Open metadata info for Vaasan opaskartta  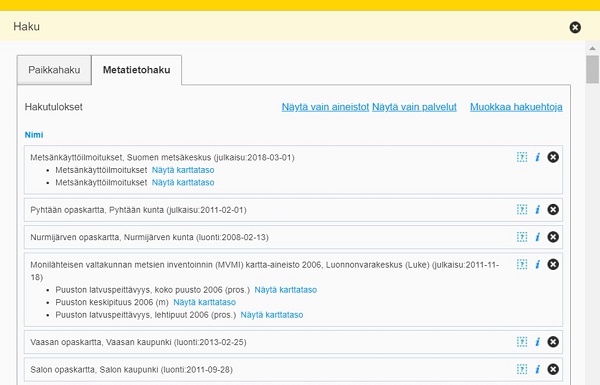tap(538, 342)
